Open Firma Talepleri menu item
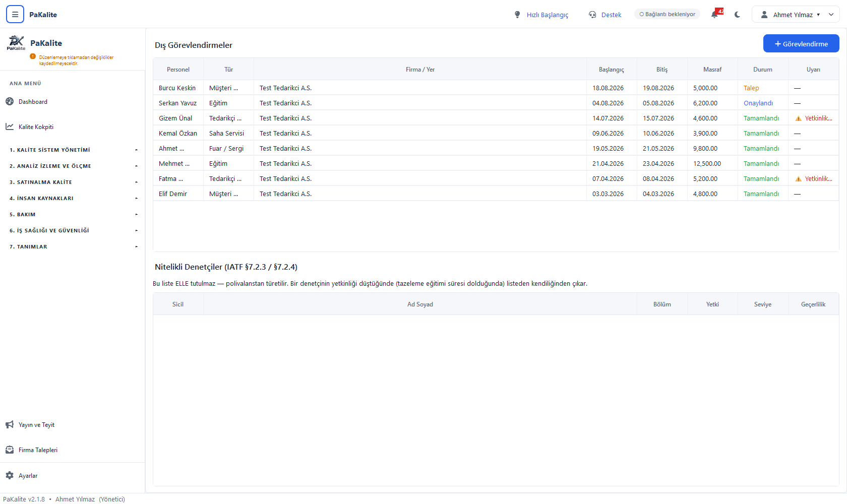847x504 pixels. (x=38, y=450)
